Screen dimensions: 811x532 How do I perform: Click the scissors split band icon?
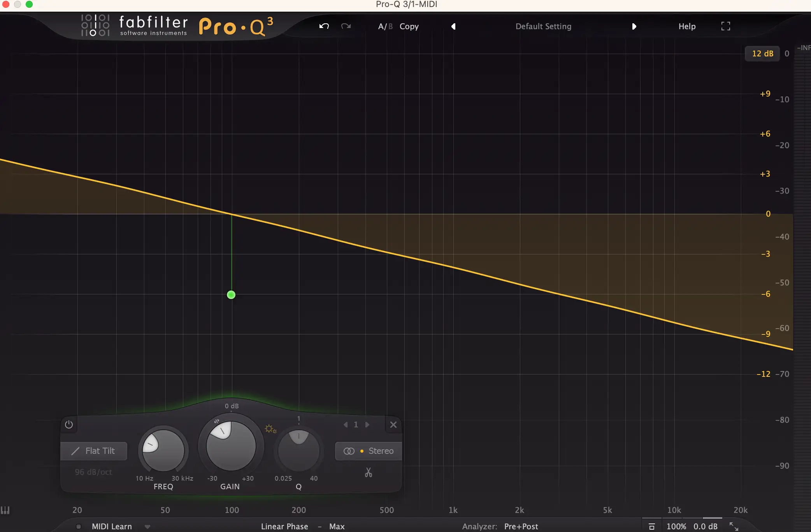(x=368, y=472)
